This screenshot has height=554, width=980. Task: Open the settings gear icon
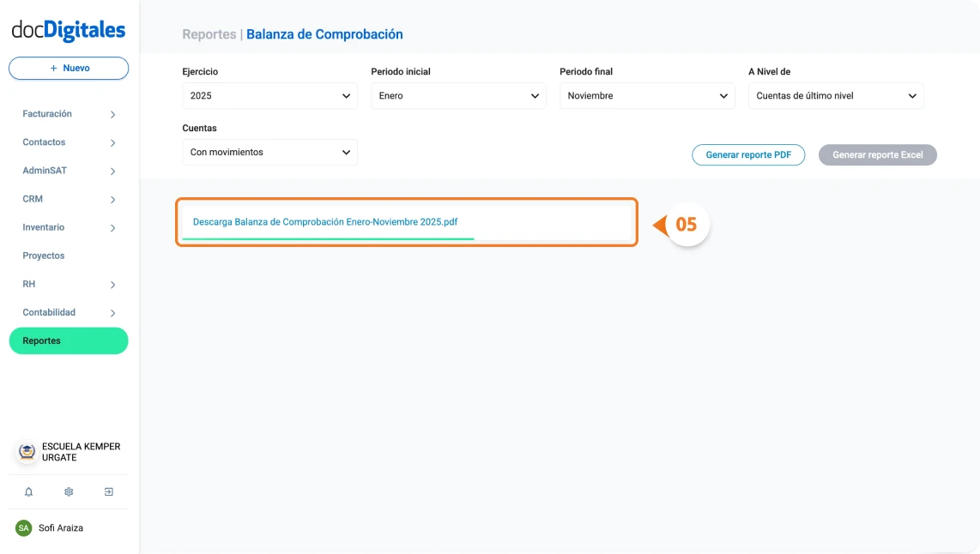(x=68, y=491)
